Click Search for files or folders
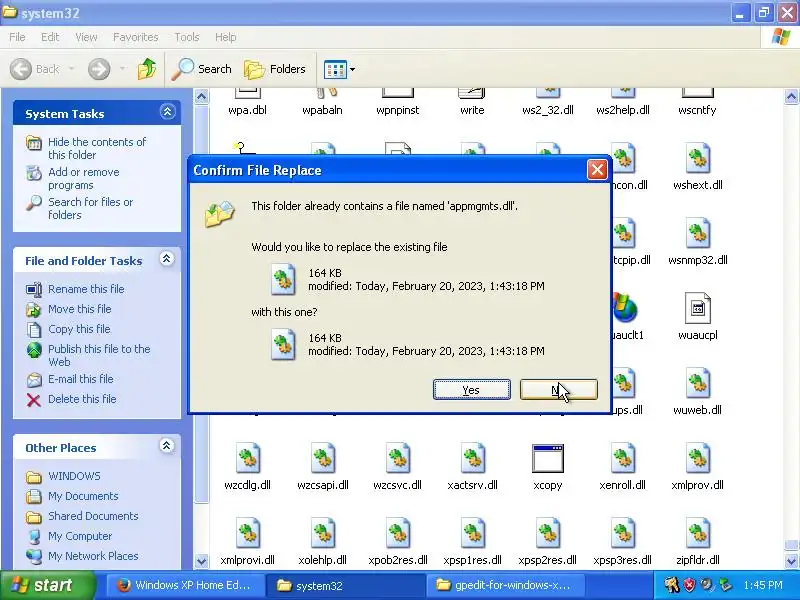 point(90,208)
